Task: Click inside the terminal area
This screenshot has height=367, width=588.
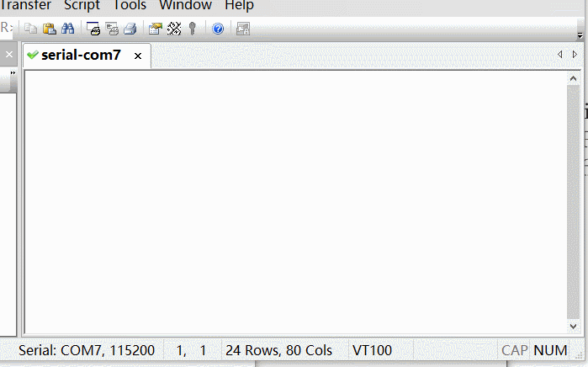Action: coord(295,202)
